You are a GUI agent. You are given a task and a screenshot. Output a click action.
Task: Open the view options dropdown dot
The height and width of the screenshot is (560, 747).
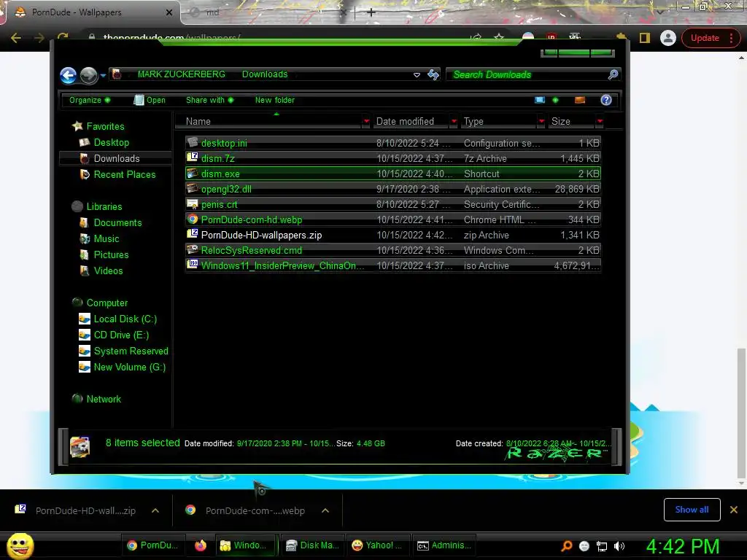pos(555,100)
